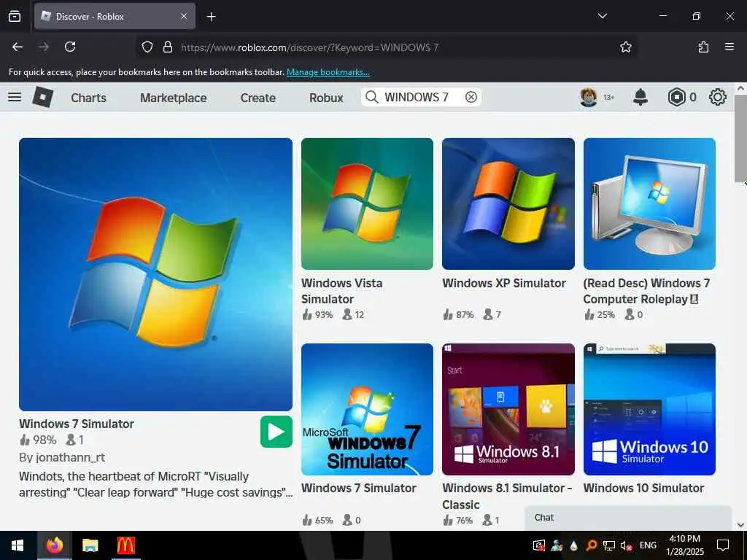This screenshot has height=560, width=747.
Task: Open the Roblox hamburger navigation menu
Action: 15,97
